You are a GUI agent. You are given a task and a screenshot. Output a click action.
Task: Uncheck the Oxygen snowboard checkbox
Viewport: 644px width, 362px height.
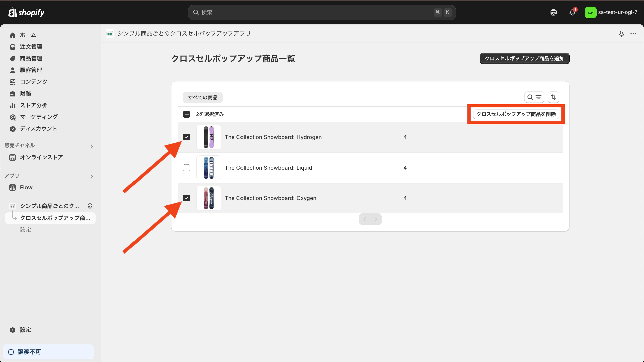click(186, 198)
